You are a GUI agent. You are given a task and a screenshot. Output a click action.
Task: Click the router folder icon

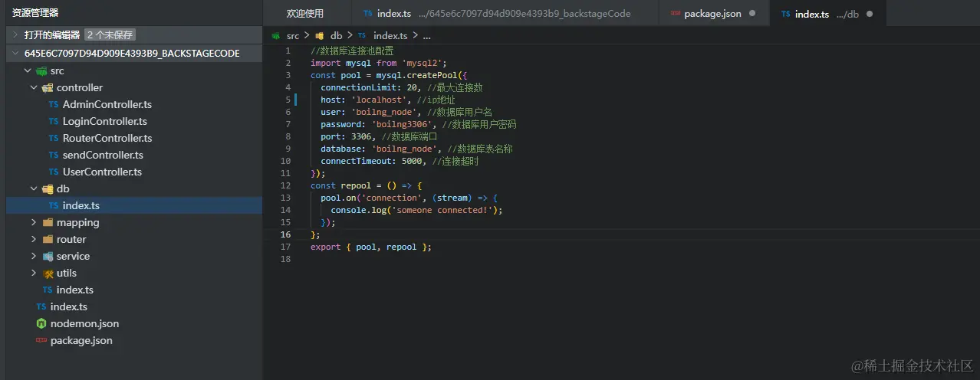point(48,239)
